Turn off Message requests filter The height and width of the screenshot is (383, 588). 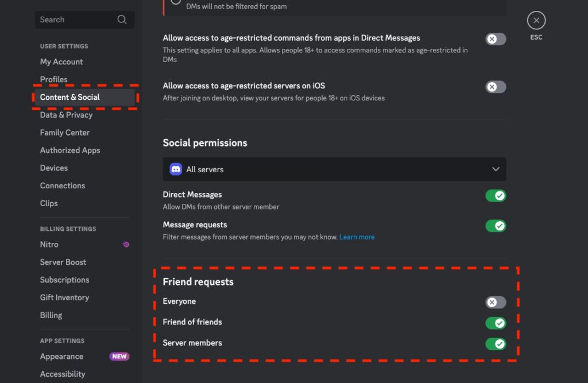[x=496, y=226]
